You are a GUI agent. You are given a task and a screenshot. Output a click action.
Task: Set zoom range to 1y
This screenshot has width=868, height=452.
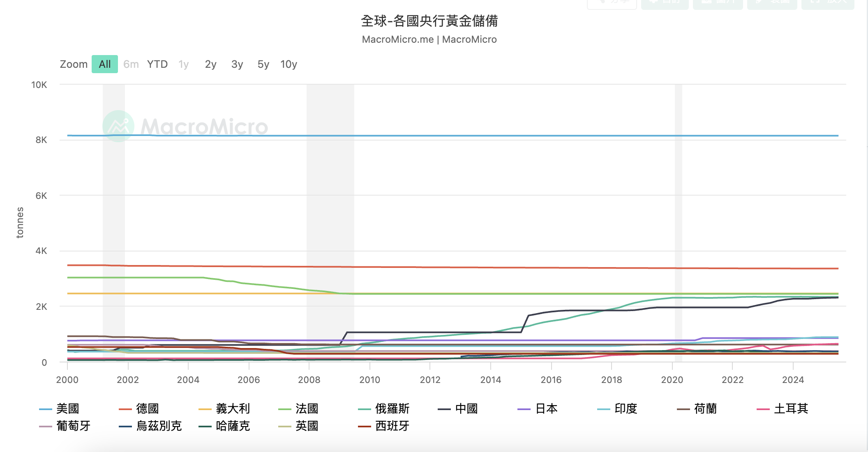pos(184,64)
